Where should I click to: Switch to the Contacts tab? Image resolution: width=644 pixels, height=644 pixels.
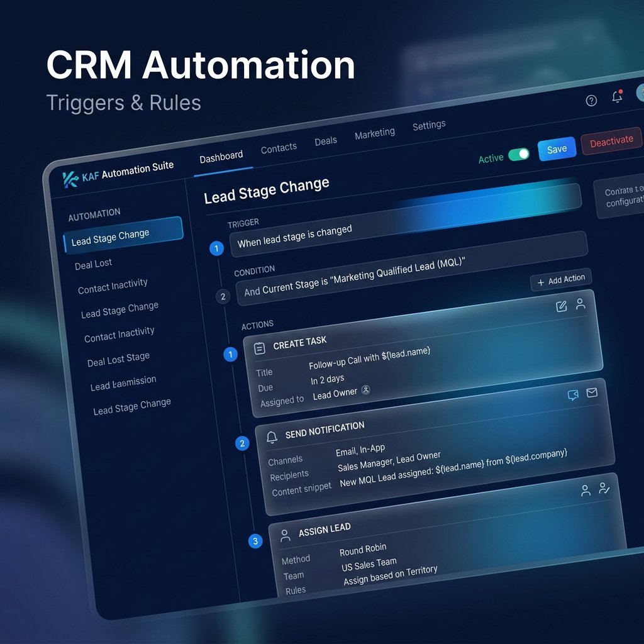[279, 148]
